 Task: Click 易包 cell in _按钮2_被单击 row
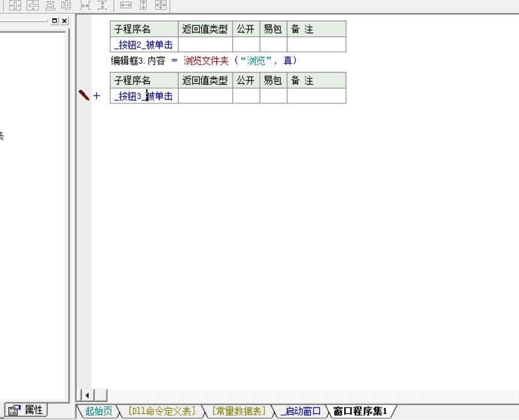273,44
